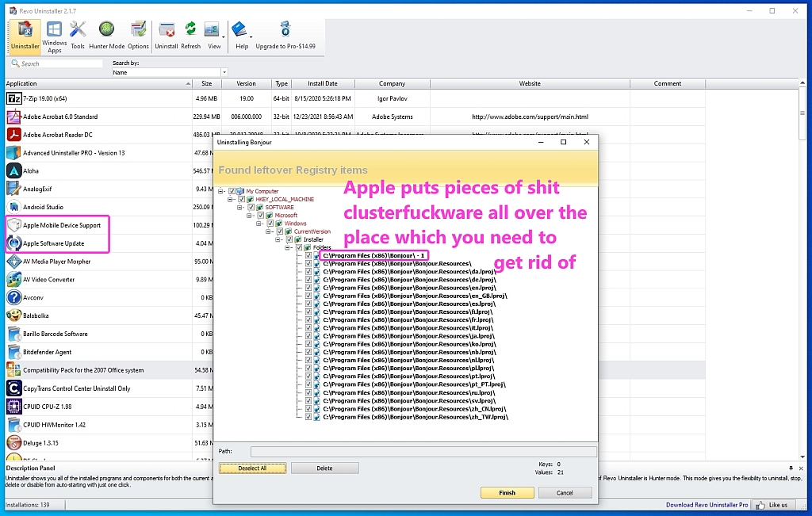Screen dimensions: 812x516
Task: Uncheck the HKEY_LOCAL_MACHINE checkbox
Action: [x=241, y=199]
